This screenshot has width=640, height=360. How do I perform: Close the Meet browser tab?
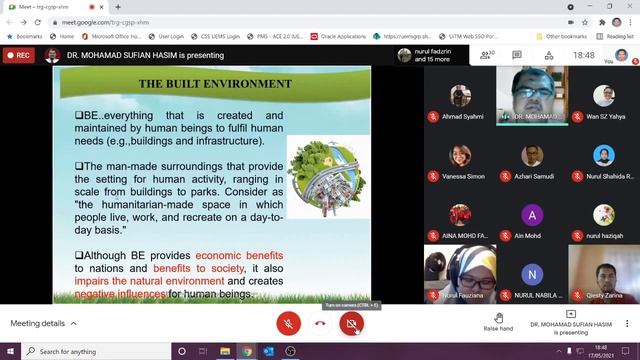[x=102, y=7]
